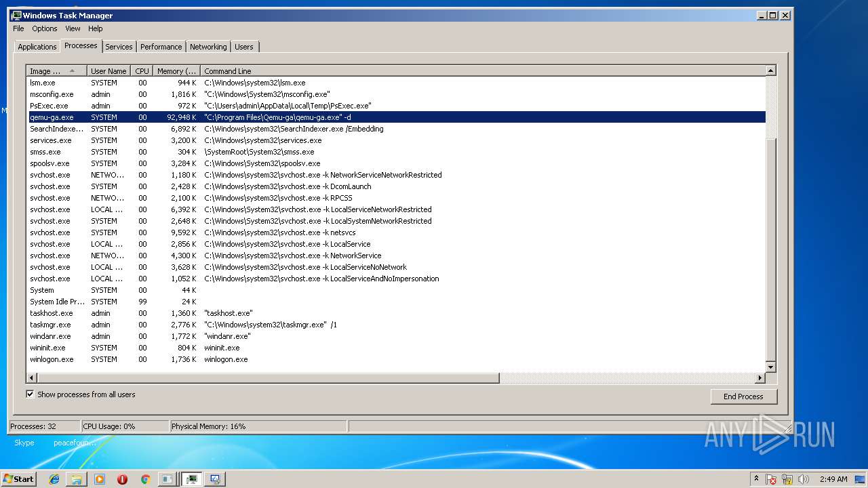Switch to the Applications tab
This screenshot has height=488, width=868.
pos(37,47)
